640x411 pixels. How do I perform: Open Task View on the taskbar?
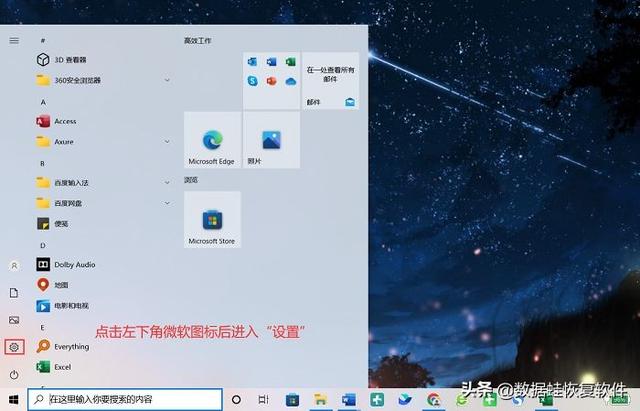click(x=264, y=400)
